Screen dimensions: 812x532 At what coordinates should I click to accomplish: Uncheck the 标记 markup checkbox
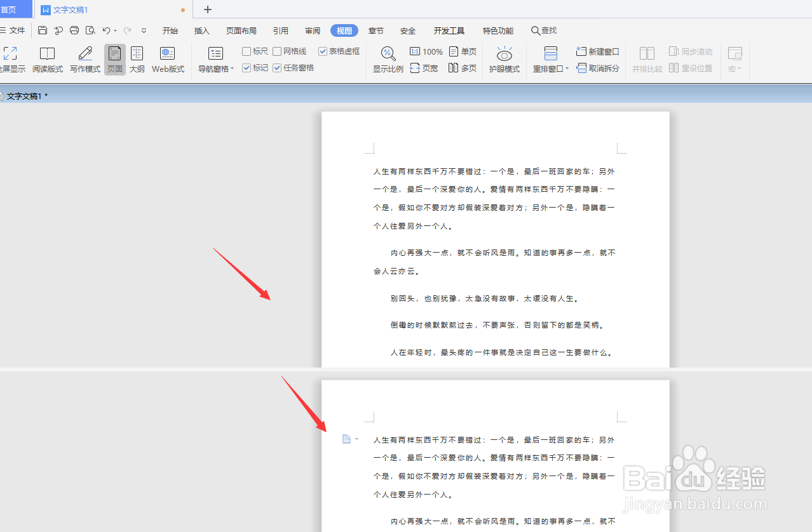pos(247,68)
